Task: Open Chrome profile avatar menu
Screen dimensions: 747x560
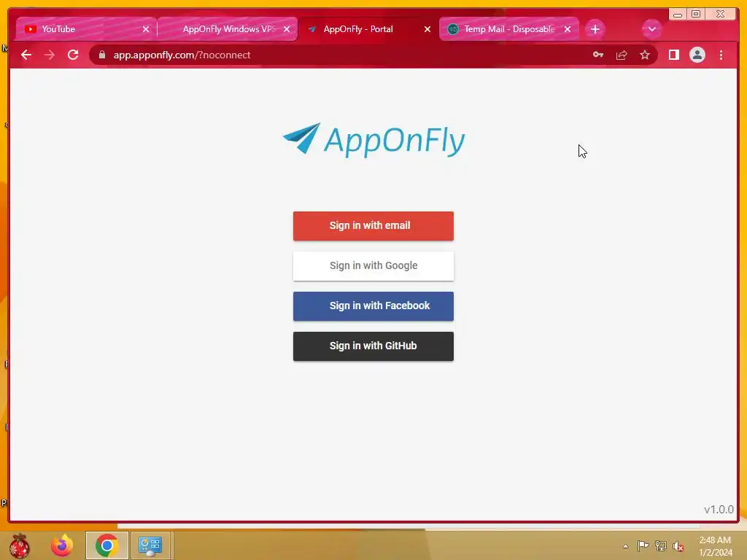Action: coord(697,55)
